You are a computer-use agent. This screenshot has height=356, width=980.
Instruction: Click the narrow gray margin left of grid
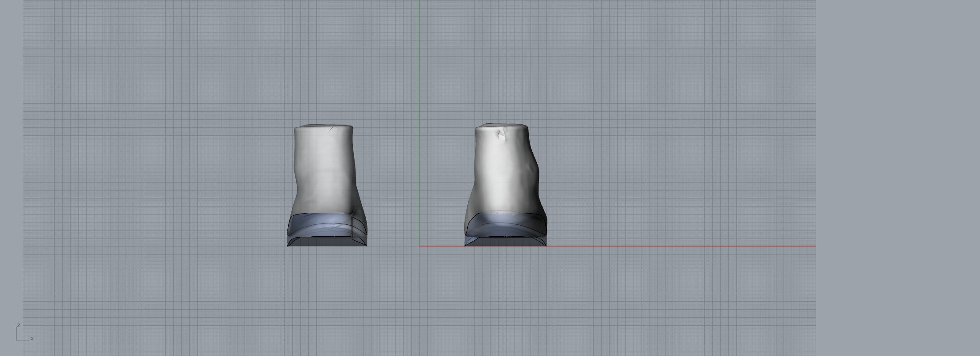11,178
